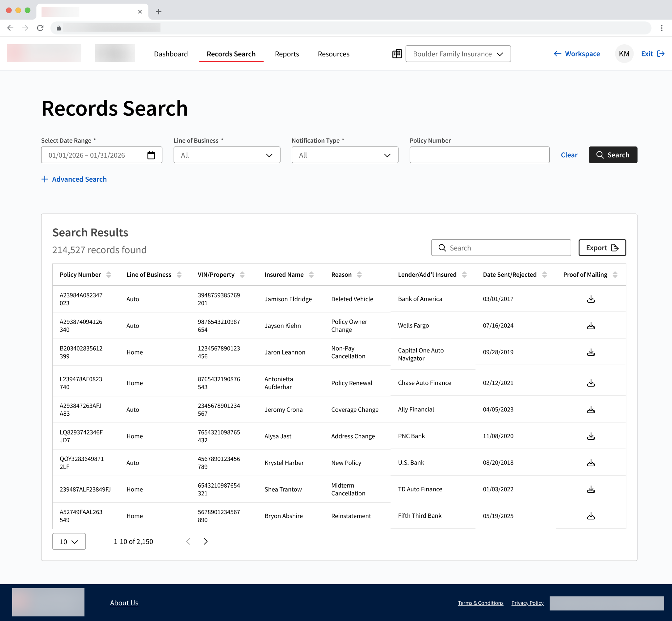Download proof of mailing for Antonietta Aufderhar

tap(591, 383)
